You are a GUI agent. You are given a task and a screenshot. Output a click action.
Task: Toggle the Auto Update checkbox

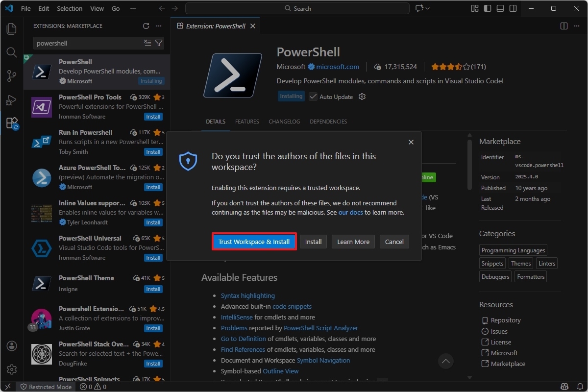tap(313, 97)
